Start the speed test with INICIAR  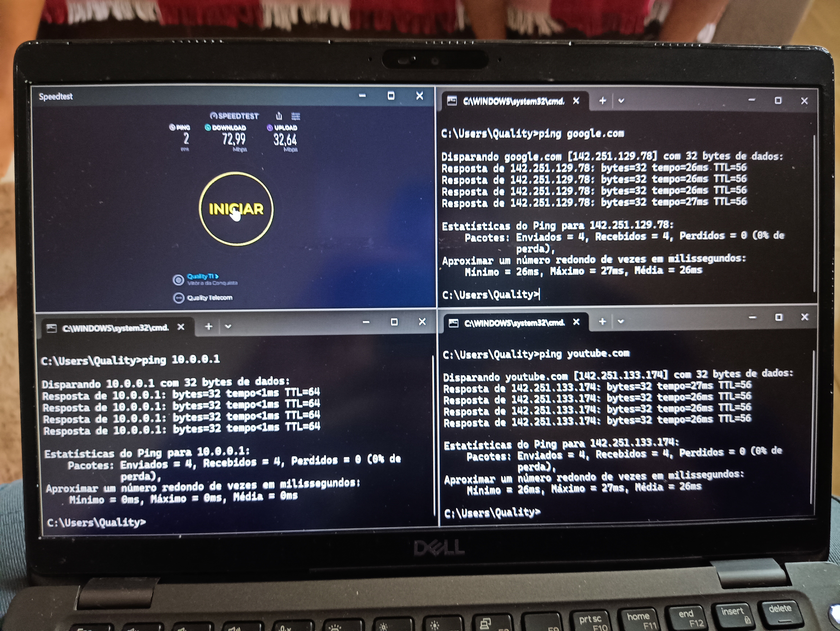click(236, 209)
